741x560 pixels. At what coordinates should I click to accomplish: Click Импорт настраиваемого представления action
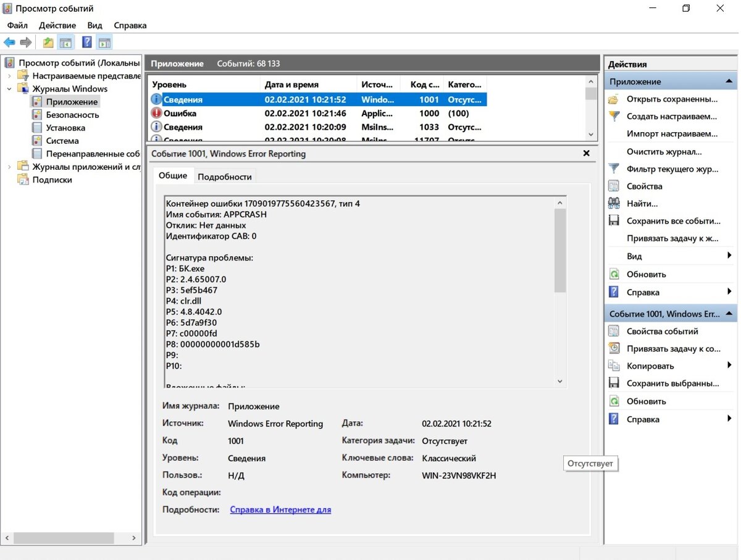click(x=672, y=133)
